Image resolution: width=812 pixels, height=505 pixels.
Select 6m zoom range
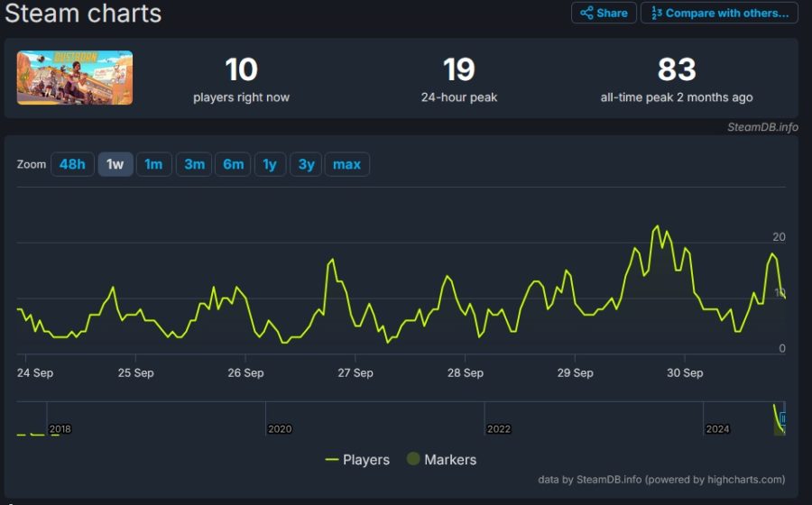(x=233, y=164)
